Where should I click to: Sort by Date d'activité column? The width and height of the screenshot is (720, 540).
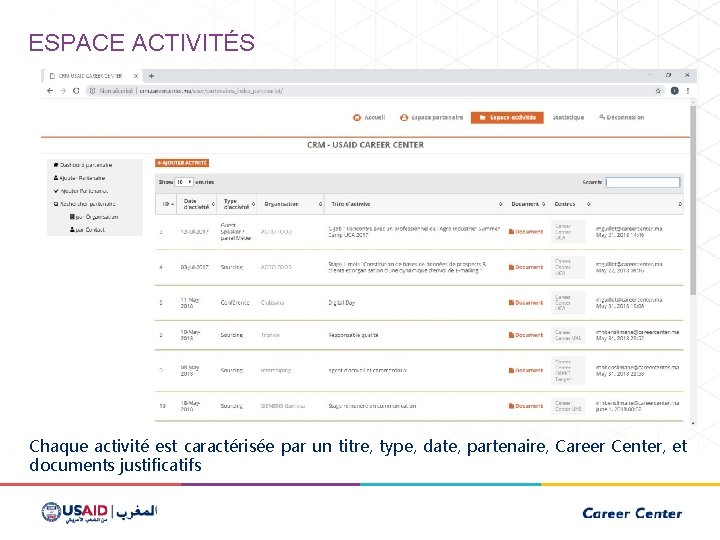coord(198,204)
